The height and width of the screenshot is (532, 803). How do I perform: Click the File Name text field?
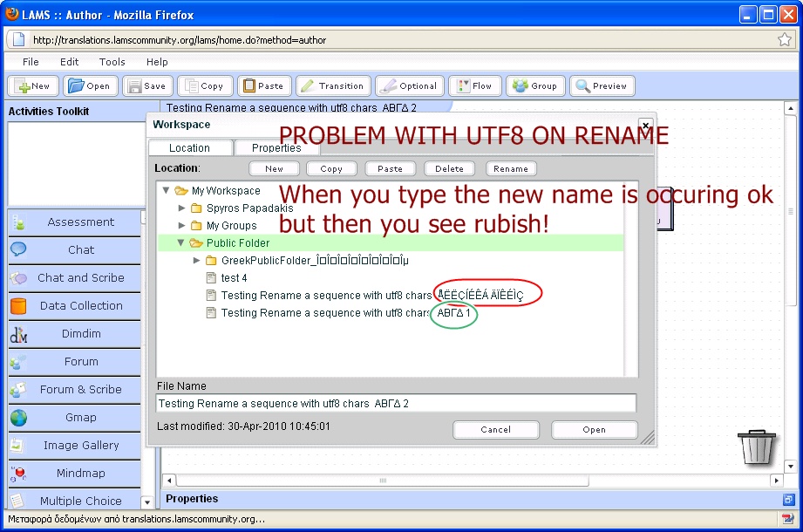pos(396,404)
